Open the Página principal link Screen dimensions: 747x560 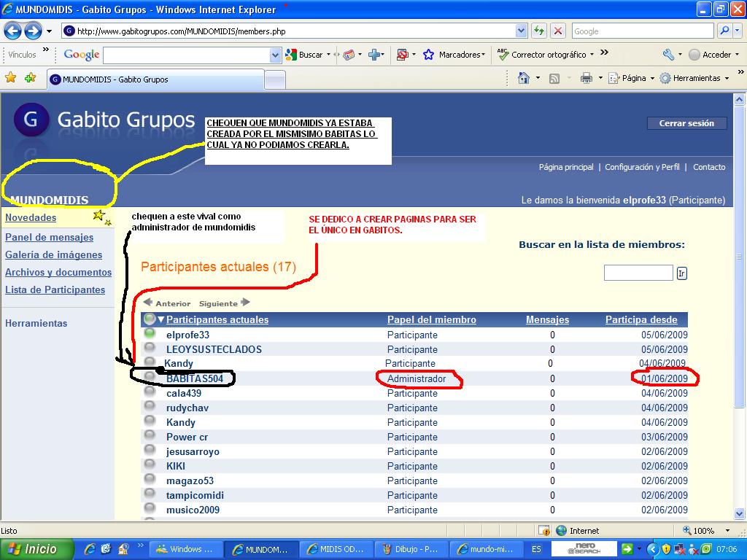pyautogui.click(x=566, y=167)
